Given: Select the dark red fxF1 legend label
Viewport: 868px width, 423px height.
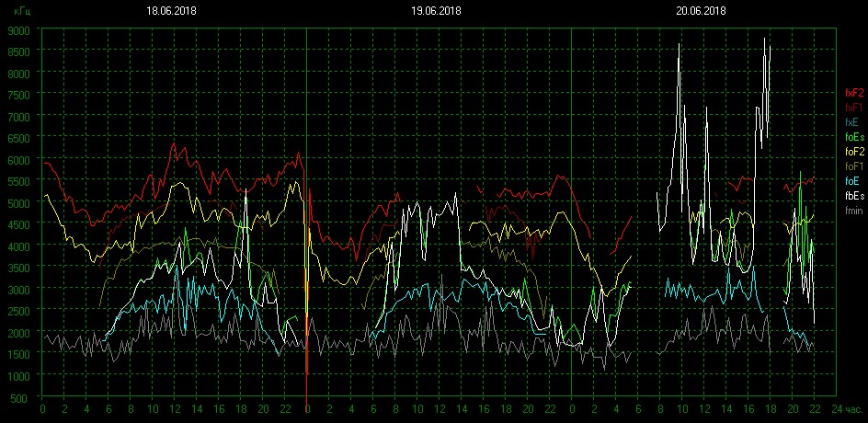Looking at the screenshot, I should tap(854, 108).
